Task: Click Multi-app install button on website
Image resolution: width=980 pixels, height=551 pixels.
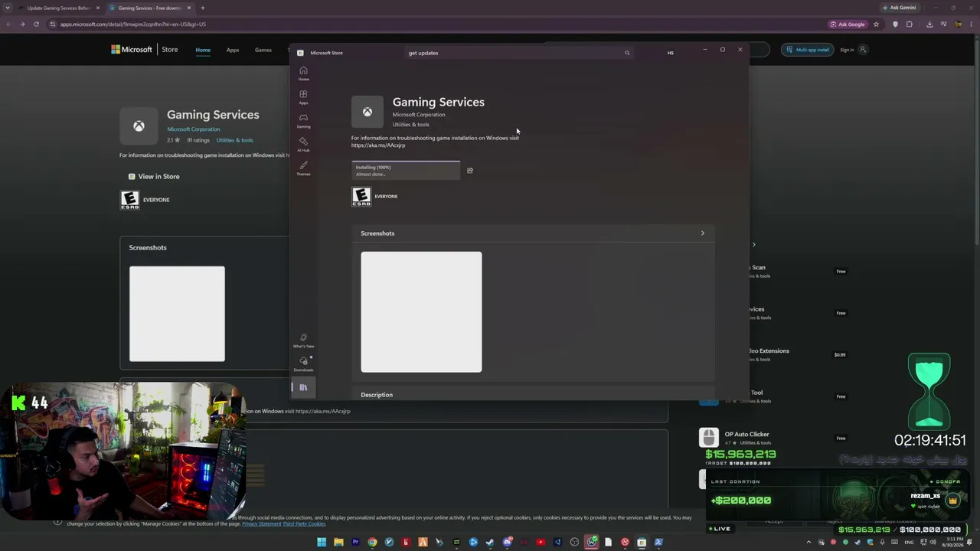Action: tap(808, 50)
